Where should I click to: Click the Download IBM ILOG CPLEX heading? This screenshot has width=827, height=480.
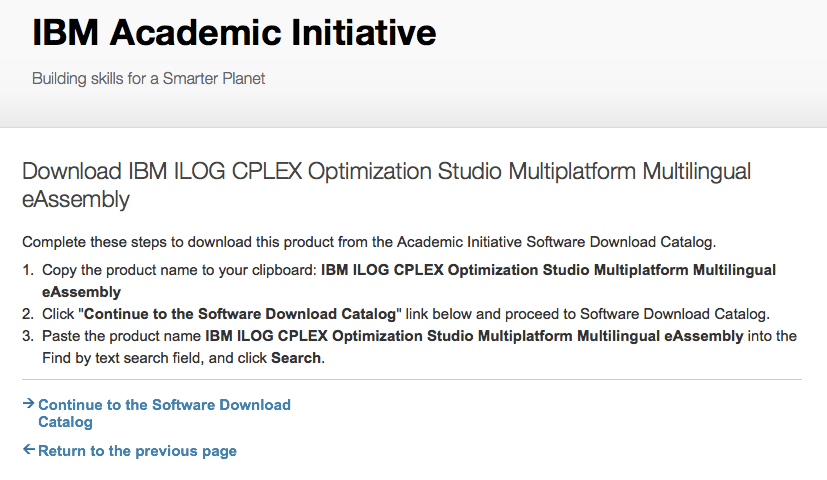point(386,185)
